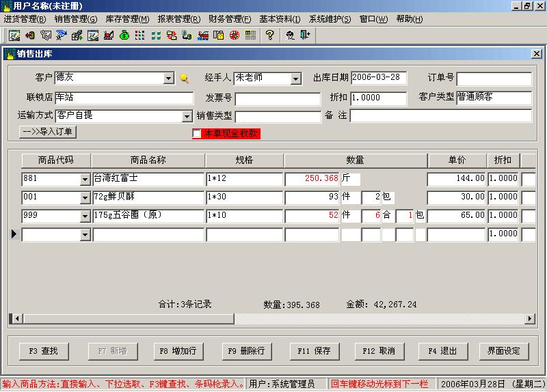Open the 基本资料(I) menu
Screen dimensions: 547x392
[x=280, y=19]
